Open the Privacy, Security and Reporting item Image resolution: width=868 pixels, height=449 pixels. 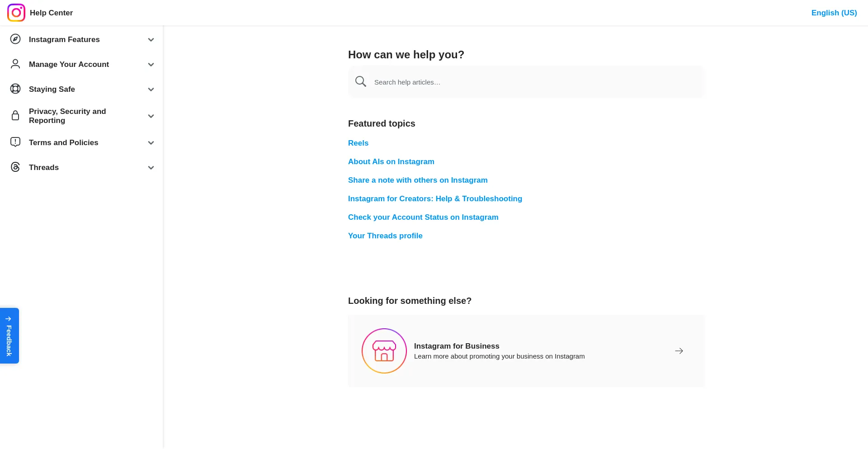click(x=67, y=116)
